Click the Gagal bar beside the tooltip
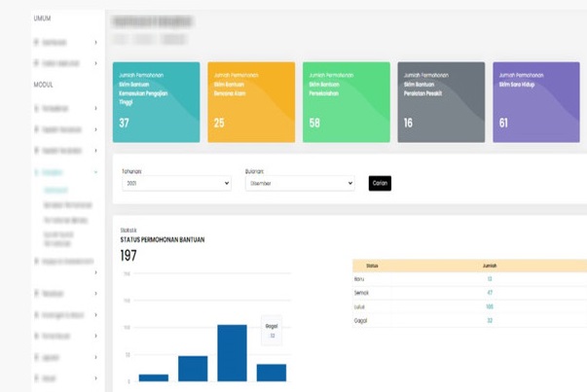 click(271, 373)
